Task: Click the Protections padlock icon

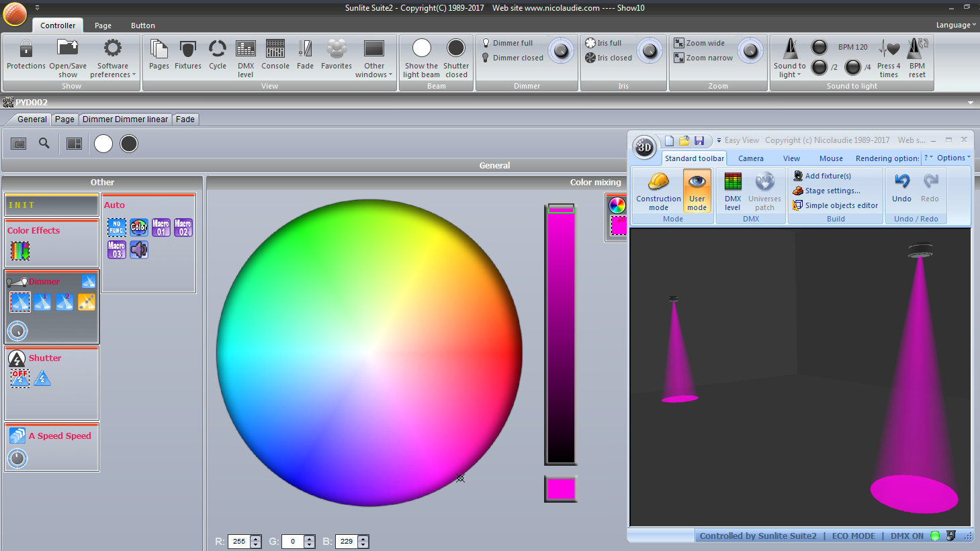Action: click(26, 50)
